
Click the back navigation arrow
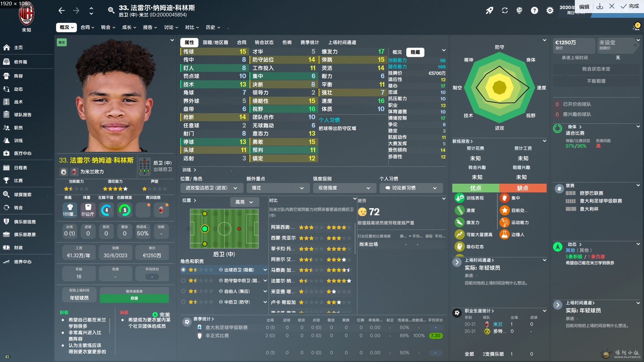click(61, 11)
